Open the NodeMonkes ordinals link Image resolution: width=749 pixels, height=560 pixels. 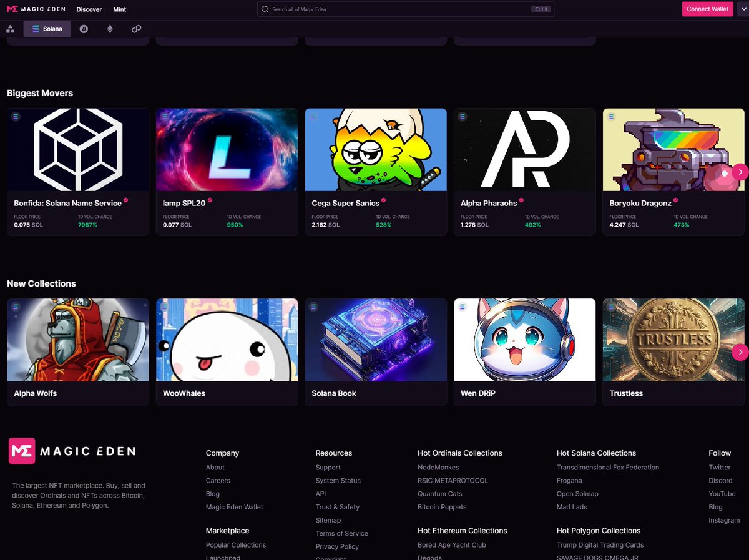tap(438, 468)
